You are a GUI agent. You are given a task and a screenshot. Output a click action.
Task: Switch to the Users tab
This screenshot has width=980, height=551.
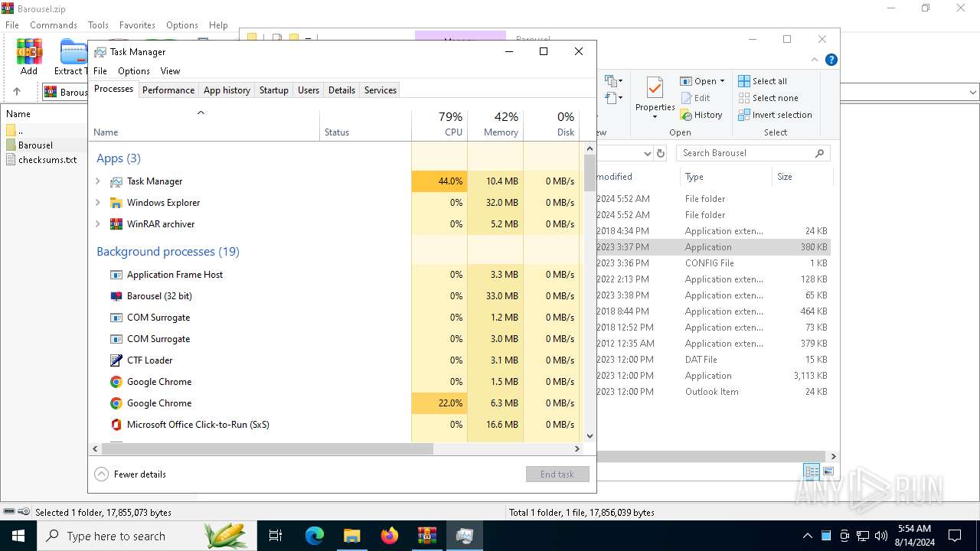(309, 90)
